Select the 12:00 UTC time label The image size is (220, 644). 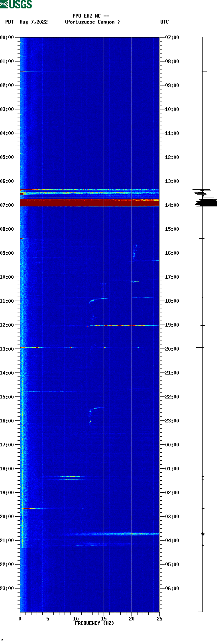172,157
